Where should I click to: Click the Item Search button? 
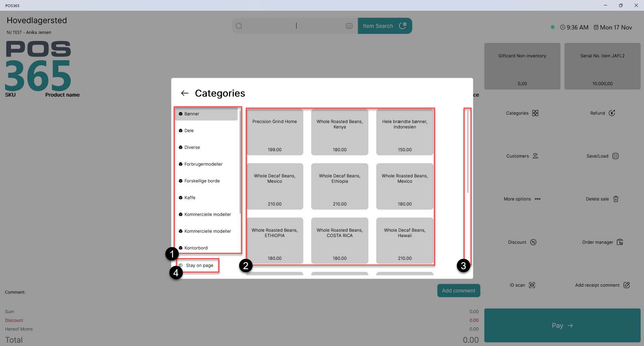(385, 26)
